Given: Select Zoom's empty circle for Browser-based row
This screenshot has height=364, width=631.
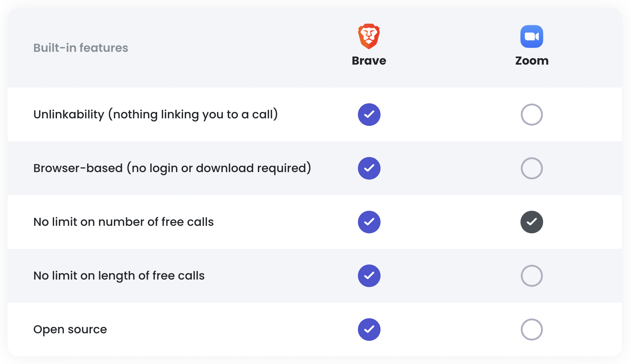Looking at the screenshot, I should pyautogui.click(x=531, y=168).
